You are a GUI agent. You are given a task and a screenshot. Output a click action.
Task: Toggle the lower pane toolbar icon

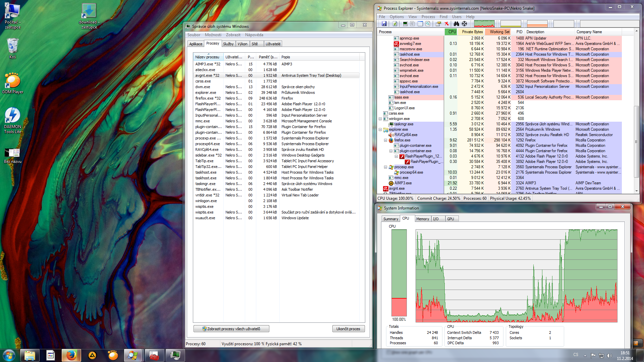[x=420, y=24]
